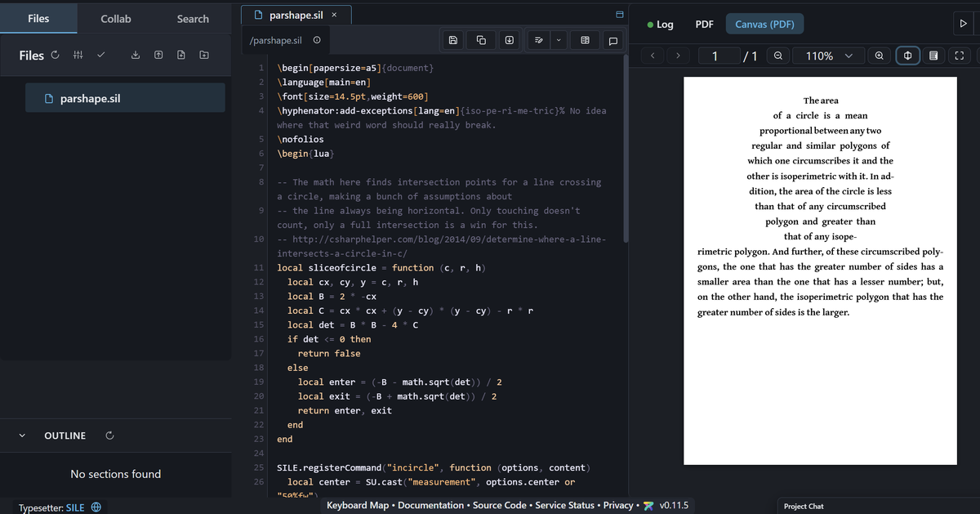
Task: Click the checkmark icon in Files toolbar
Action: pyautogui.click(x=100, y=56)
